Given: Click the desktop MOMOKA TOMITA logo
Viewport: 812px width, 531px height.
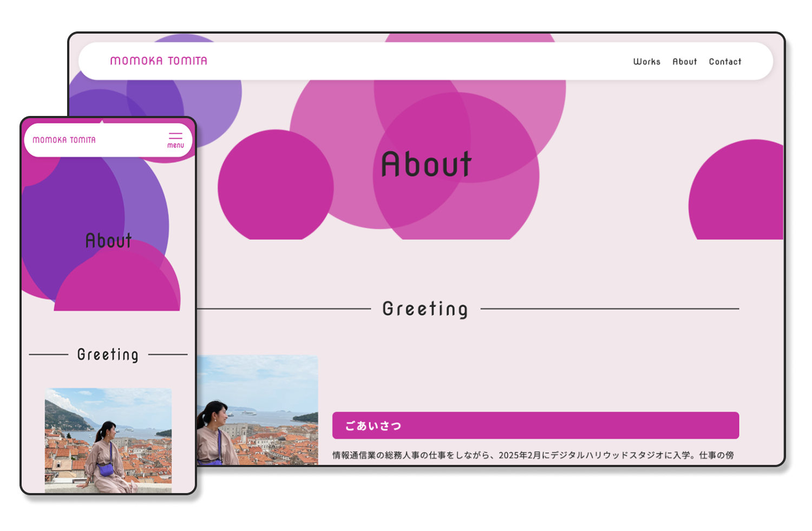Looking at the screenshot, I should click(x=159, y=61).
